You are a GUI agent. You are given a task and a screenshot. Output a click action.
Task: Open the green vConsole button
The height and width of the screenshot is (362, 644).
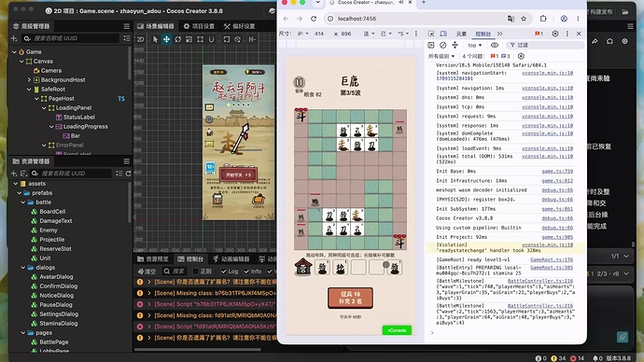(397, 330)
